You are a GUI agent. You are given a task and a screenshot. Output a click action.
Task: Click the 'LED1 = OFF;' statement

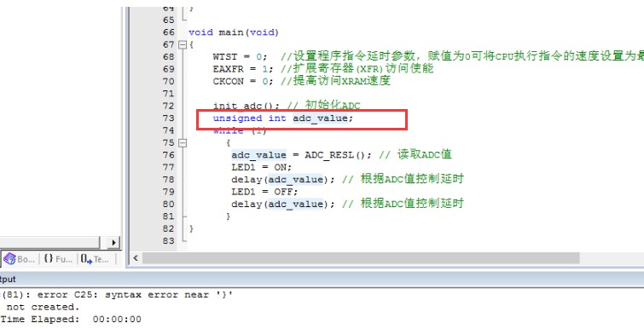pos(264,192)
